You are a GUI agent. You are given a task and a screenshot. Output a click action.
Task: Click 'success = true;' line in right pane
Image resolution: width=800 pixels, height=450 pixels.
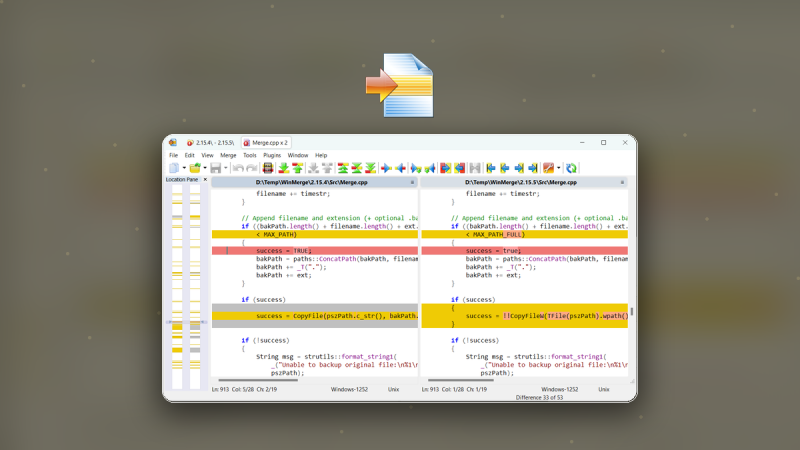click(524, 251)
